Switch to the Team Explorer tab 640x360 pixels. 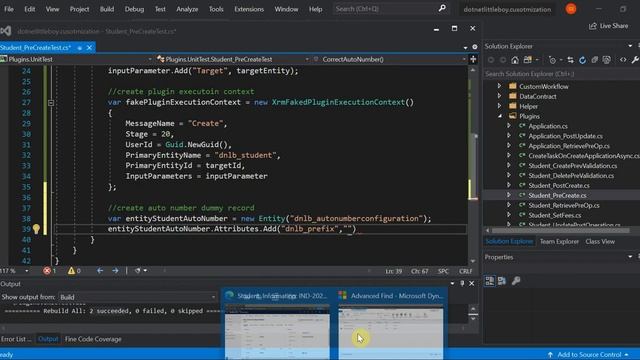click(559, 241)
